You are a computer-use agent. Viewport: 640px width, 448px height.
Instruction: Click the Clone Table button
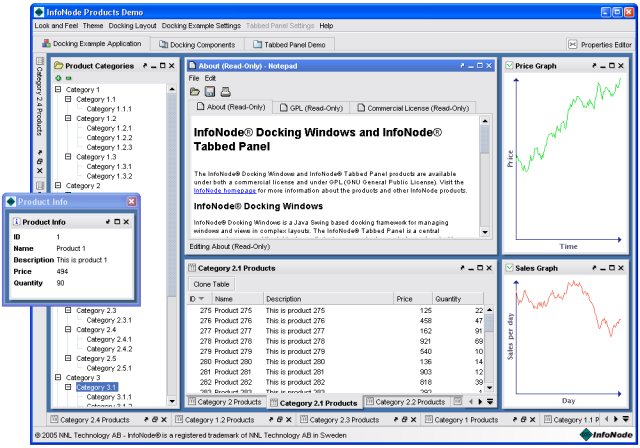[211, 284]
